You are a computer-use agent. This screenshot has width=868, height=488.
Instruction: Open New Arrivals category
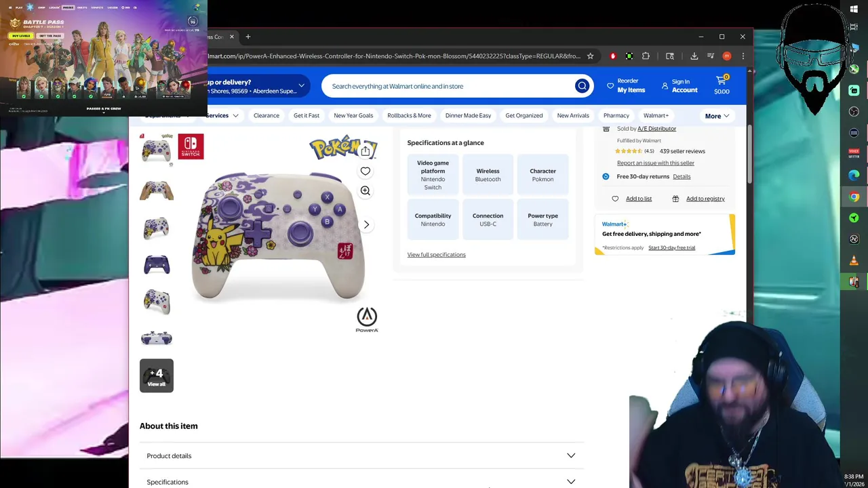pyautogui.click(x=573, y=115)
